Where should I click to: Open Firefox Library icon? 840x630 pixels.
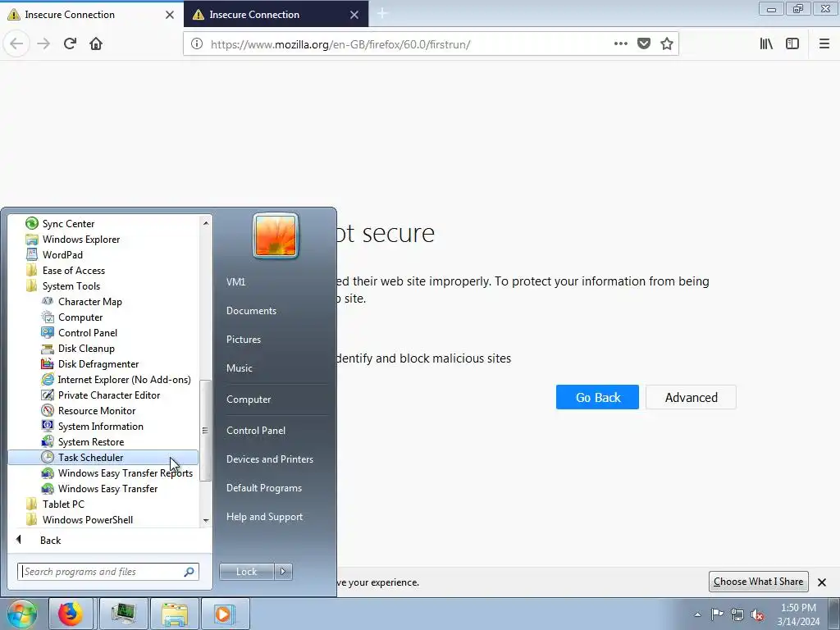[x=766, y=44]
